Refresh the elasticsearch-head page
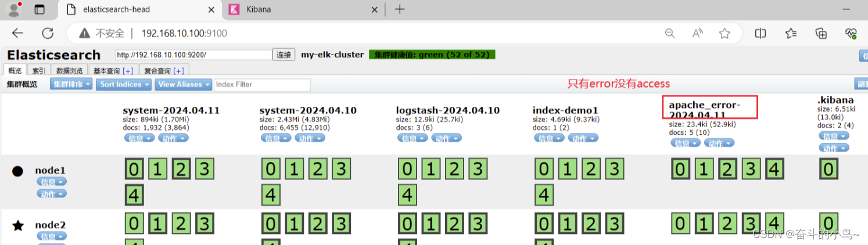This screenshot has width=868, height=245. (x=48, y=33)
